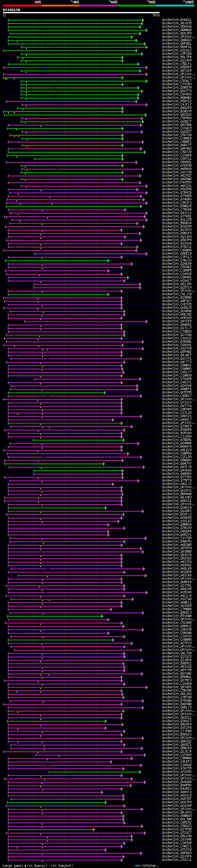The width and height of the screenshot is (197, 868).
Task: Select hit name UniRef100_C8BNF1
Action: tap(177, 142)
